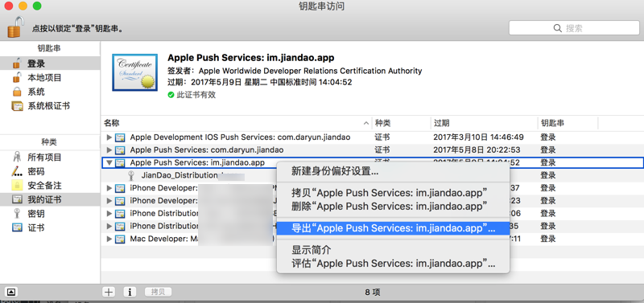Click pencil icon next to 密码
Screen dimensions: 644x303
tap(17, 171)
